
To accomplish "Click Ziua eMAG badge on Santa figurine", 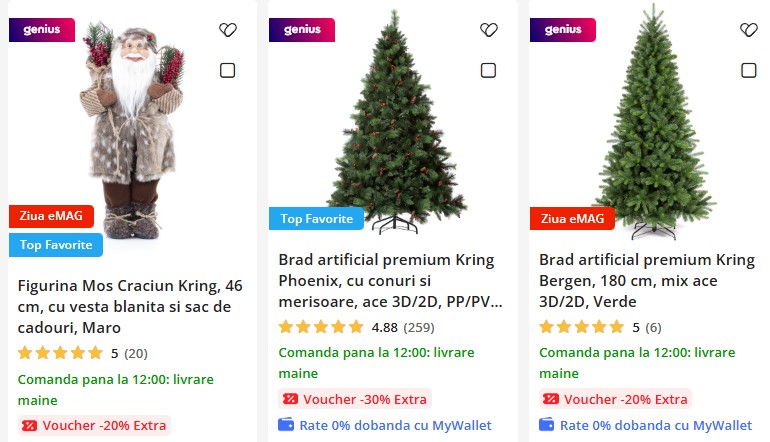I will [x=51, y=216].
